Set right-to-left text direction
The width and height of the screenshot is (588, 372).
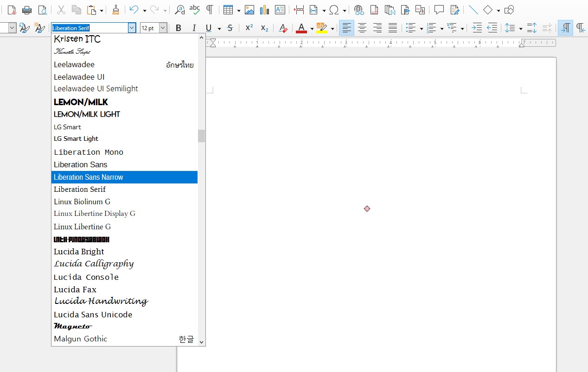[581, 28]
